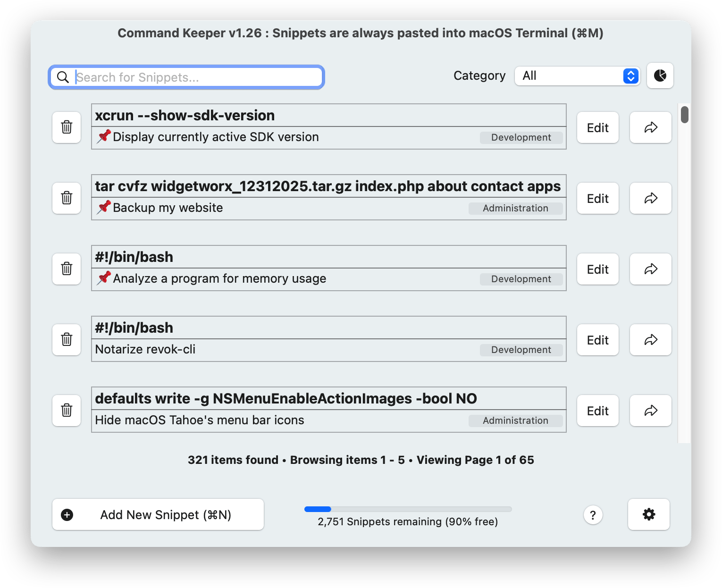
Task: Delete the 'Notarize revok-cli' snippet
Action: (x=66, y=340)
